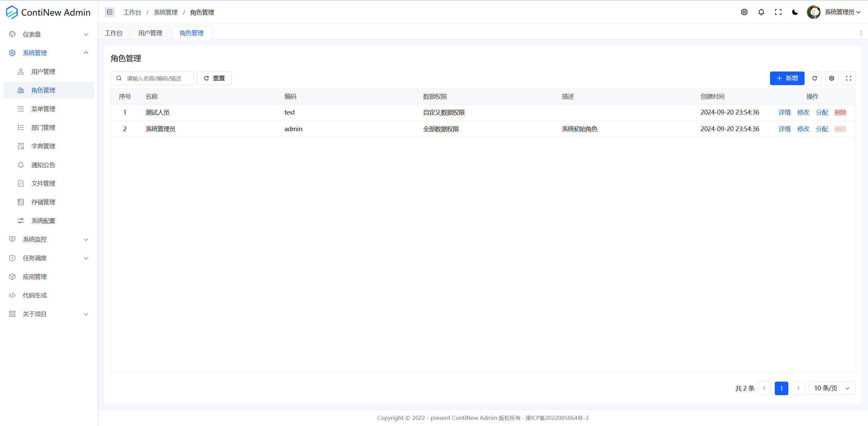
Task: Enter fullscreen via header icon
Action: [x=778, y=12]
